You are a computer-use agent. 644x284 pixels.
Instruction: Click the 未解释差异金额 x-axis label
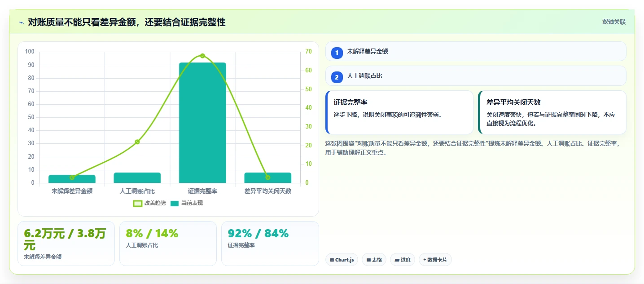pos(72,191)
